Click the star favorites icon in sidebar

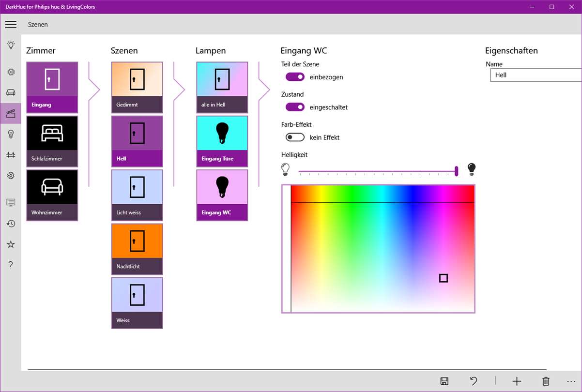coord(11,244)
